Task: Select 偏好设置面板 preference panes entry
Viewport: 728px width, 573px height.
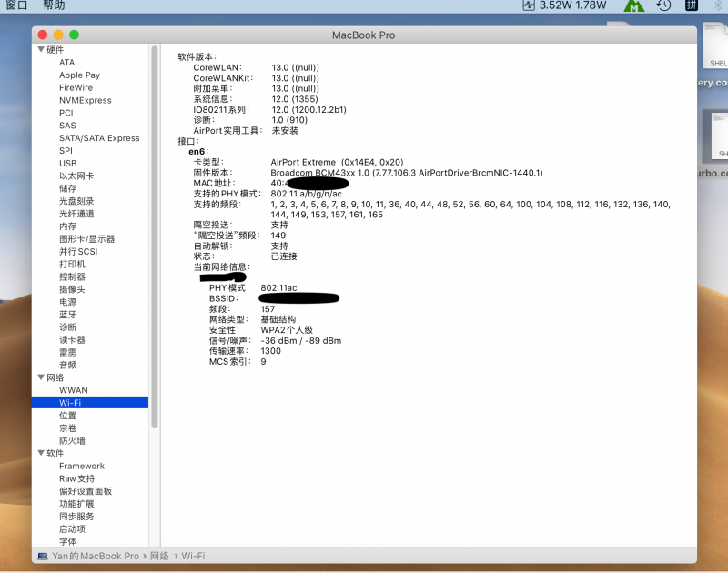Action: click(86, 491)
